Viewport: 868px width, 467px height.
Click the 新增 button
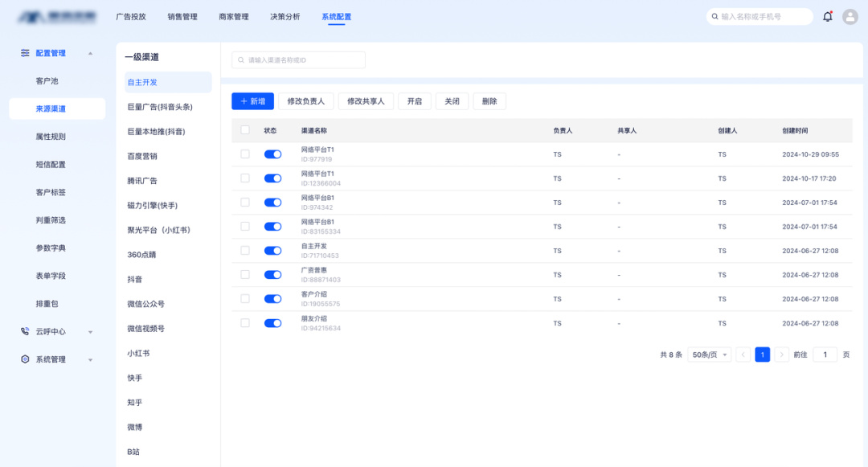click(252, 101)
